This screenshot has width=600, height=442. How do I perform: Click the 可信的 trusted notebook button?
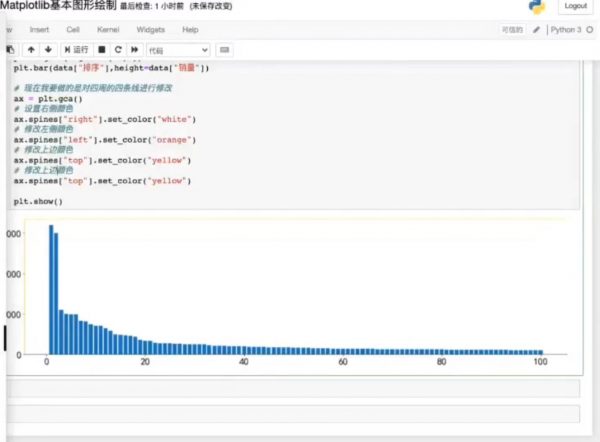click(512, 30)
